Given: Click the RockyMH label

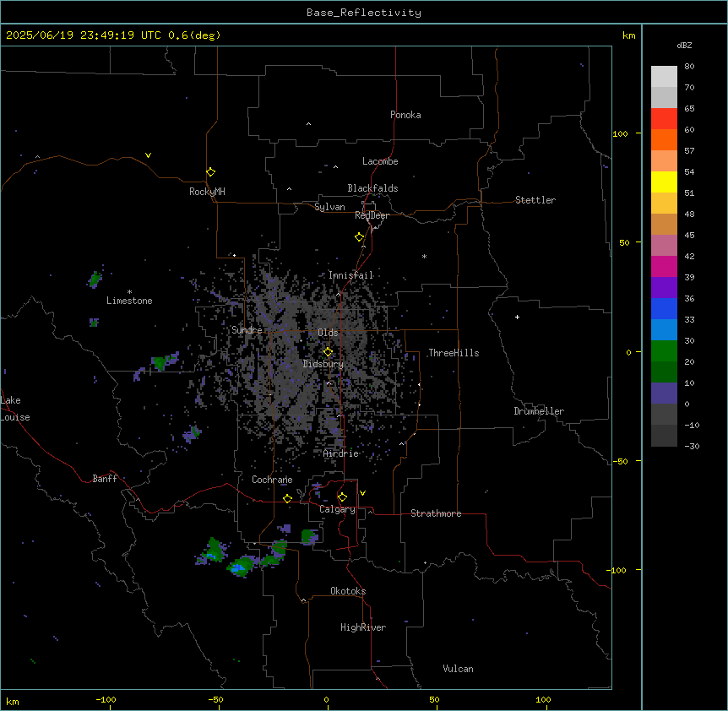Looking at the screenshot, I should pos(207,192).
